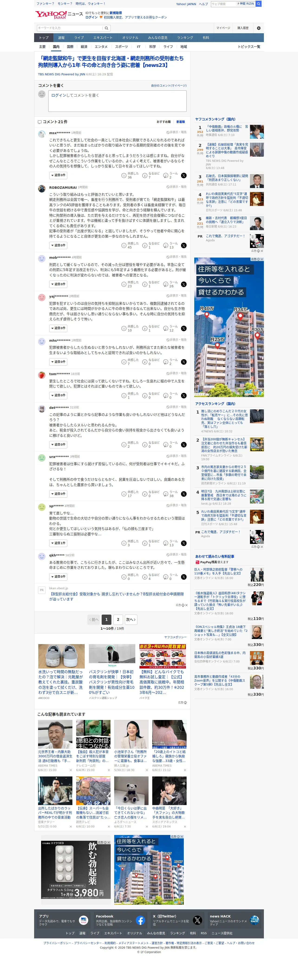Open the Facebook icon in the footer
This screenshot has height=980, width=298.
point(140,920)
